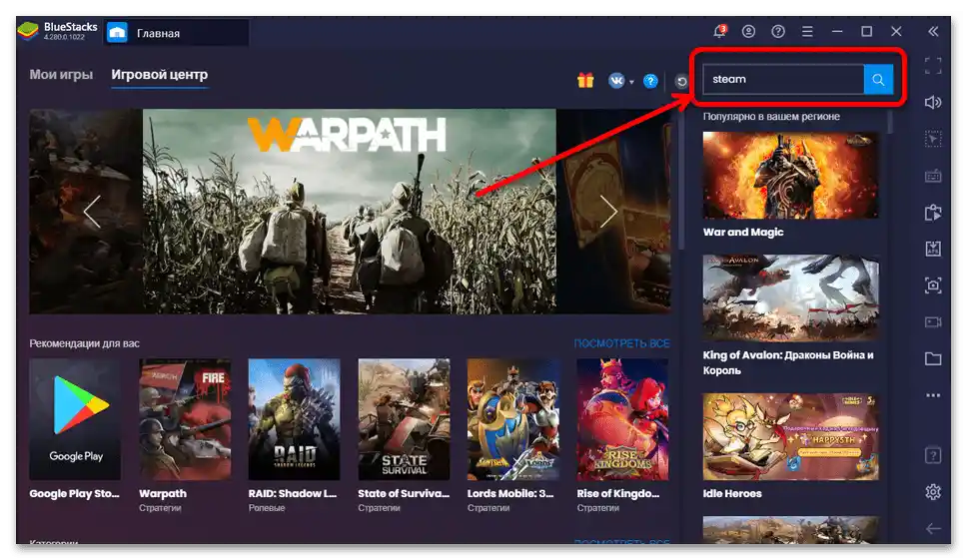Open the install APK icon
Image resolution: width=967 pixels, height=560 pixels.
[x=933, y=249]
